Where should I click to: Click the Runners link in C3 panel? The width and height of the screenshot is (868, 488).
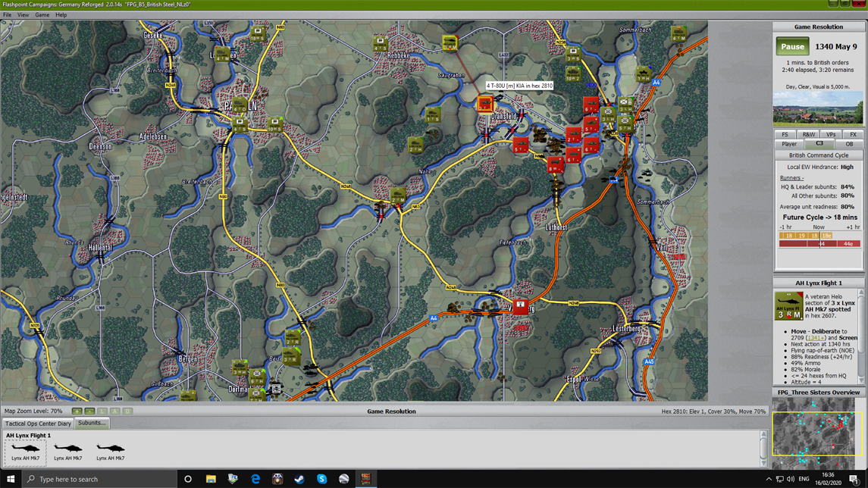point(791,177)
